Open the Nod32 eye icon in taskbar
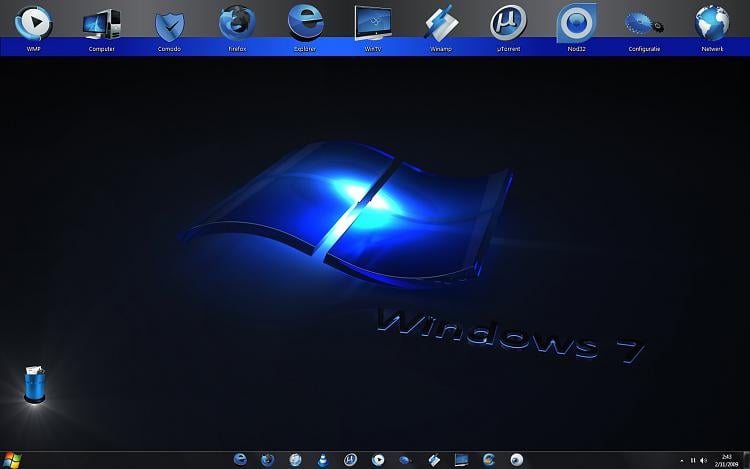 (516, 460)
